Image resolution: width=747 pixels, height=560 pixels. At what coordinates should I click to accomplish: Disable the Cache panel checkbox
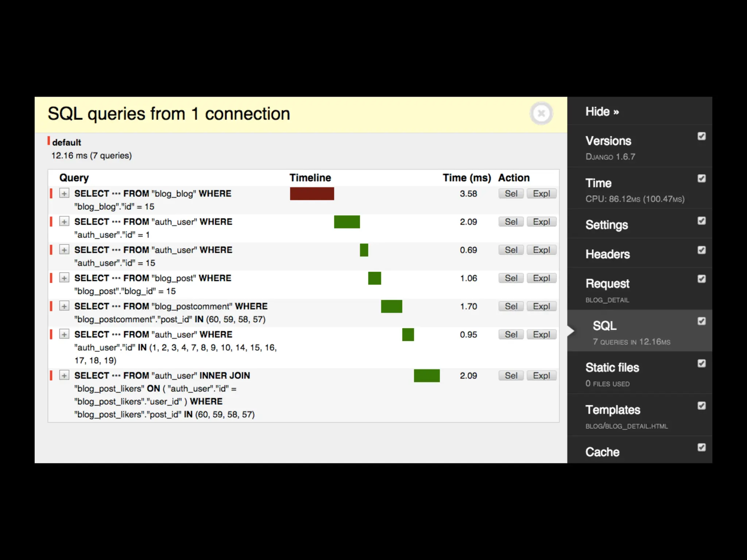(701, 447)
